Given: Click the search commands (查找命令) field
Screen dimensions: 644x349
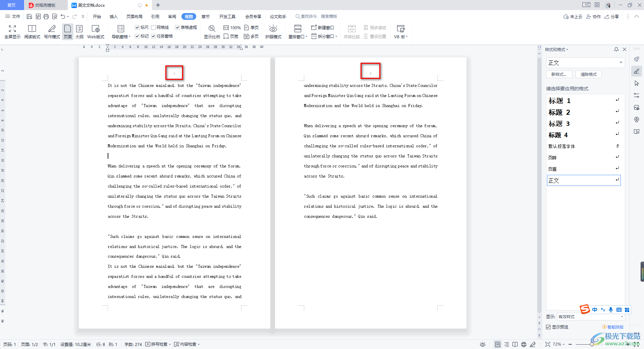Looking at the screenshot, I should pos(316,16).
